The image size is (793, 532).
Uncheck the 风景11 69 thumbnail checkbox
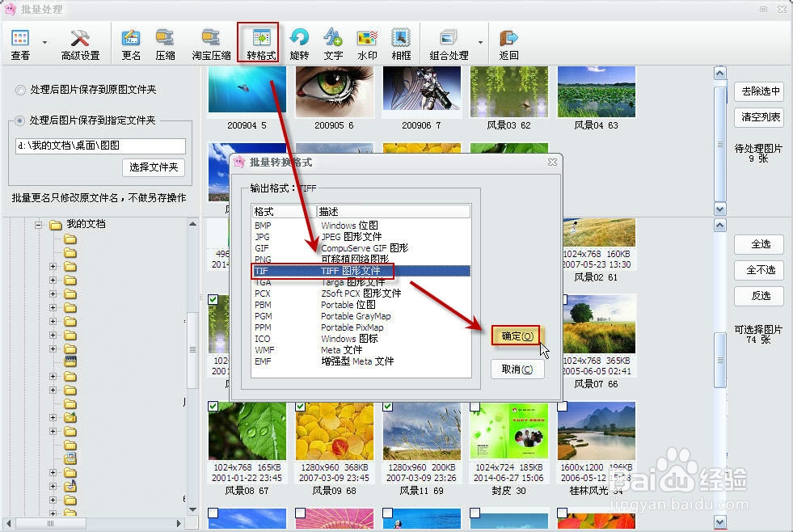[x=388, y=406]
